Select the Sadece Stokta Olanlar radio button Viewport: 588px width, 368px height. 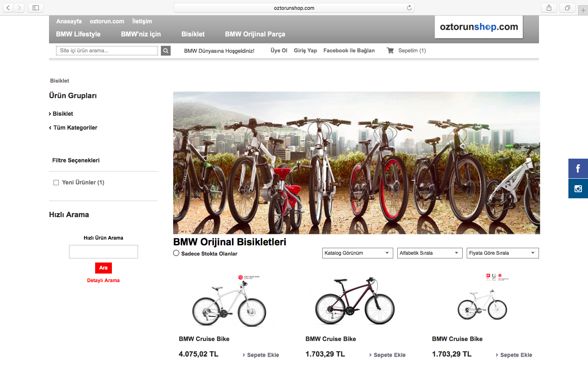click(x=176, y=253)
